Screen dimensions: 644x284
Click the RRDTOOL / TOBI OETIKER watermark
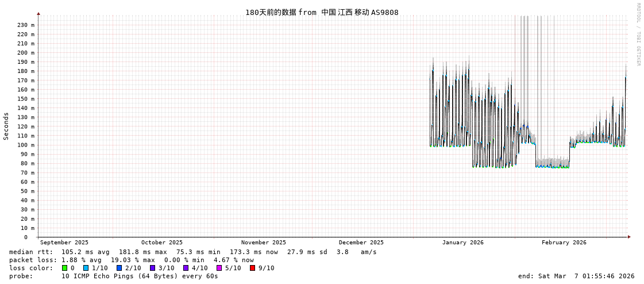(x=638, y=34)
